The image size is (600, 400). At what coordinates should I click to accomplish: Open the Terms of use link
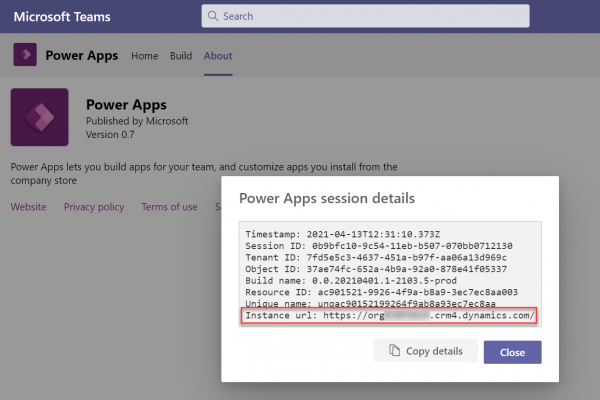(x=170, y=207)
